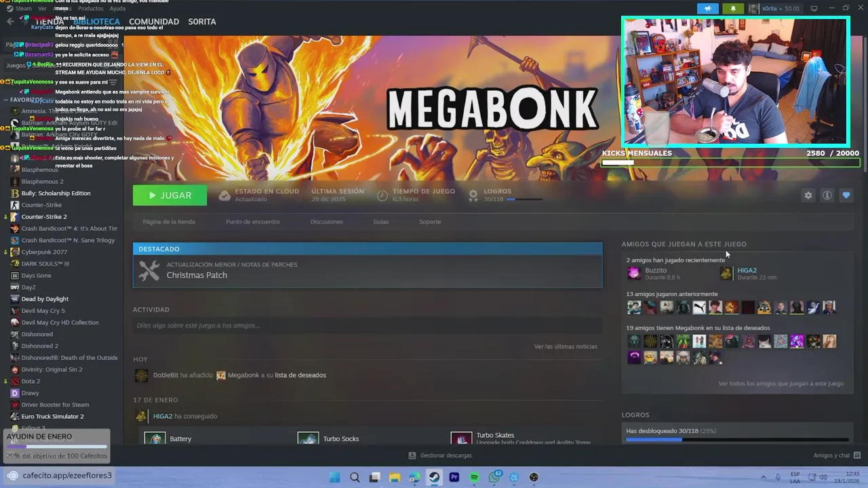This screenshot has width=868, height=488.
Task: Open Punto de encuentro tab
Action: (253, 222)
